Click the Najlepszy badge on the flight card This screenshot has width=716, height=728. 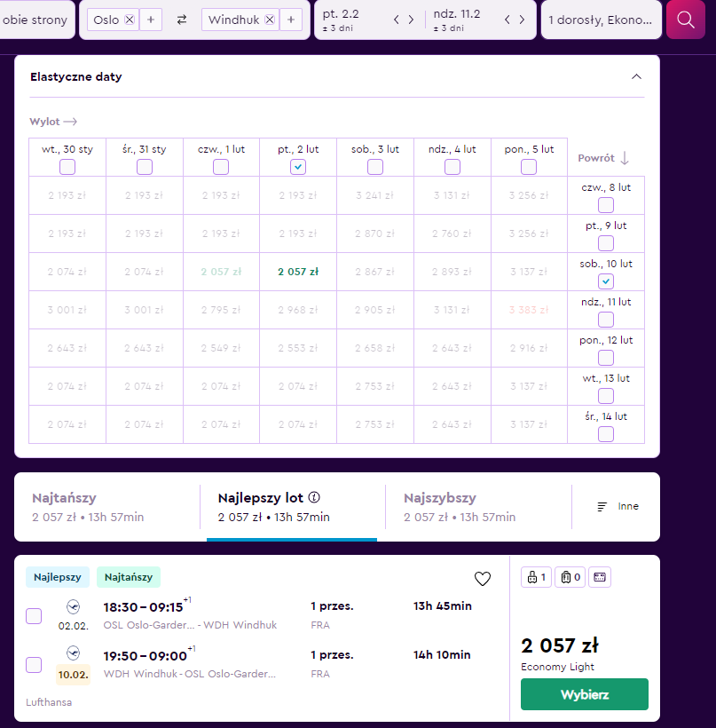point(58,577)
